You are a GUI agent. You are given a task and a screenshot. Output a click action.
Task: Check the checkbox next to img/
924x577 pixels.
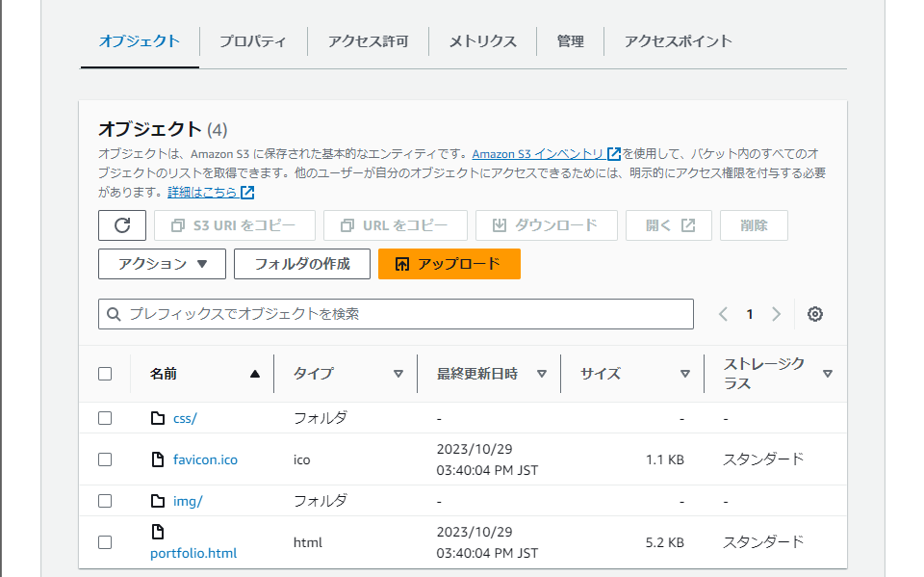point(105,500)
